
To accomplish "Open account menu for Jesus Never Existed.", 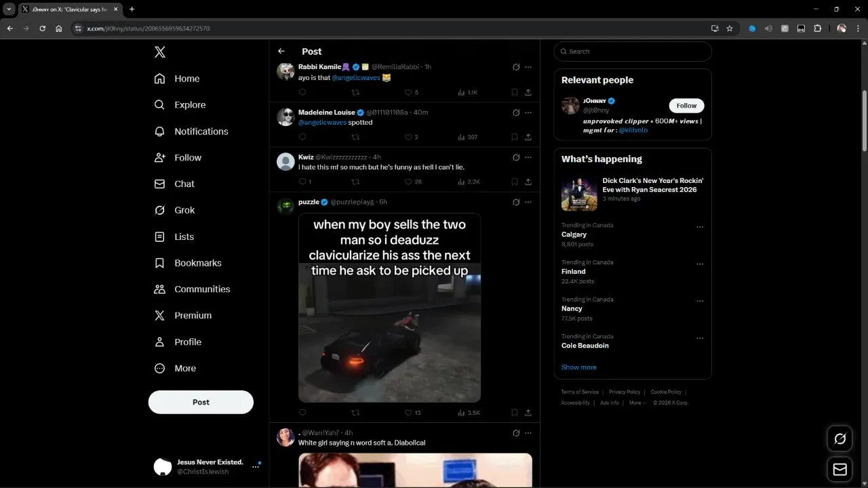I will (256, 466).
